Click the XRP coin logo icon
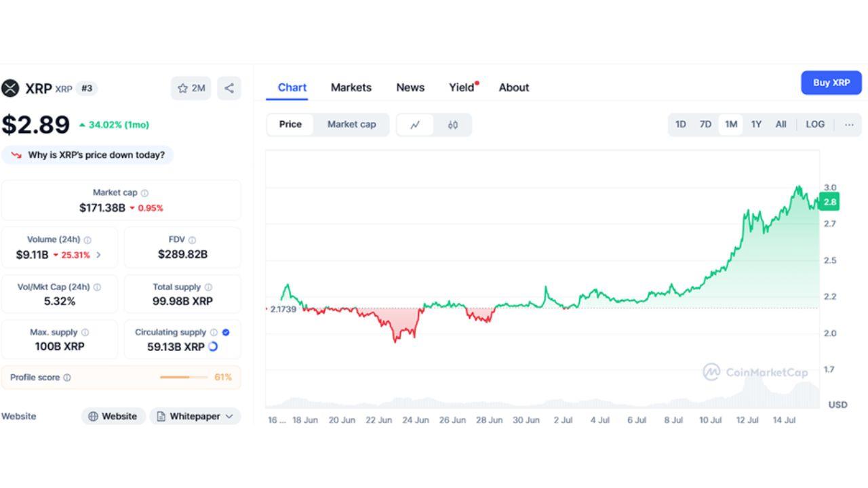 pyautogui.click(x=10, y=88)
